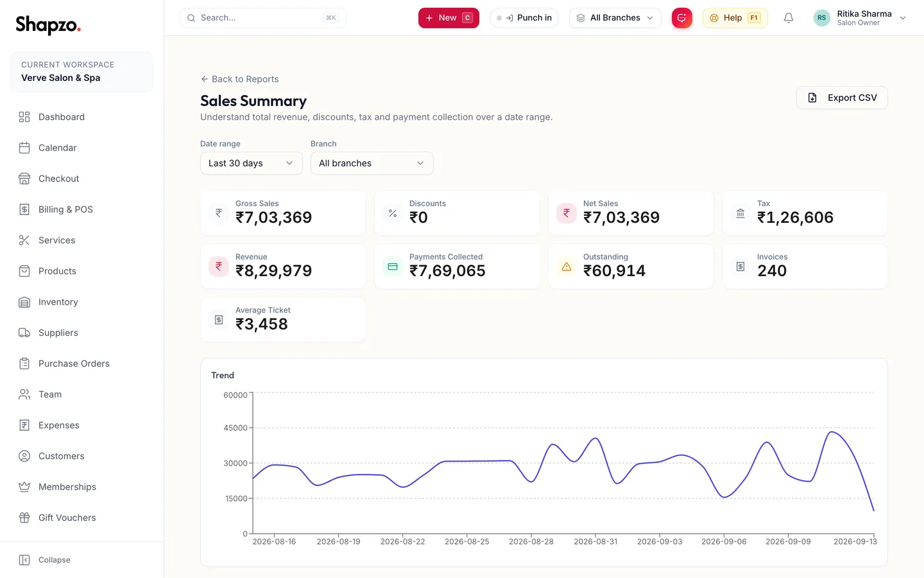This screenshot has height=578, width=924.
Task: Focus the Search field
Action: [x=263, y=18]
